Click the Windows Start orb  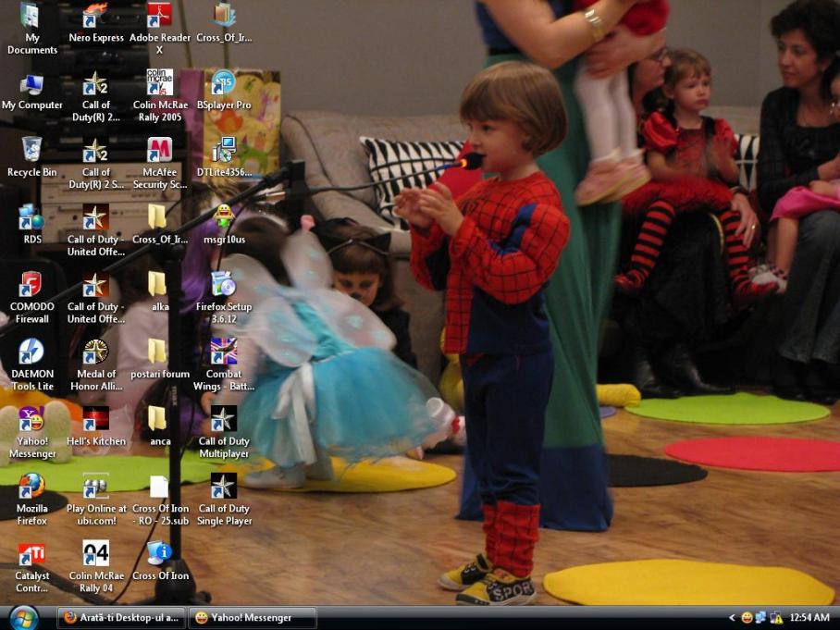coord(23,617)
